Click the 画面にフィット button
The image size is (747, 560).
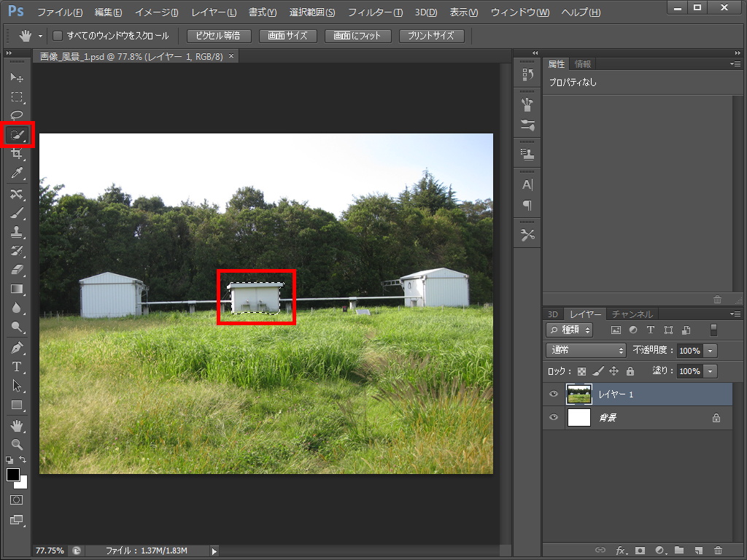pos(357,36)
